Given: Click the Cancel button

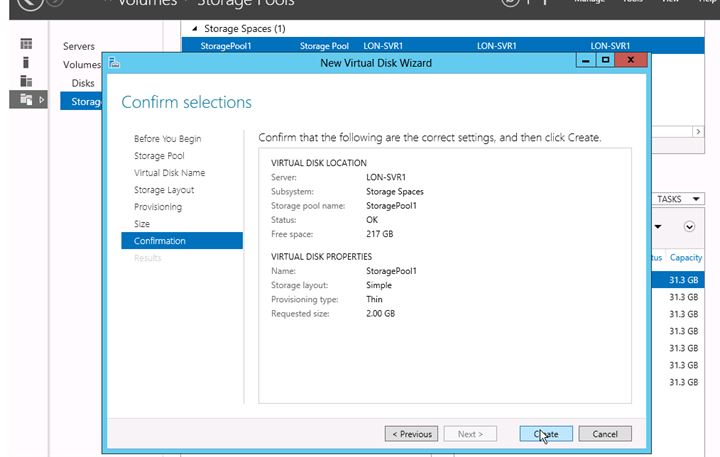Looking at the screenshot, I should coord(605,434).
